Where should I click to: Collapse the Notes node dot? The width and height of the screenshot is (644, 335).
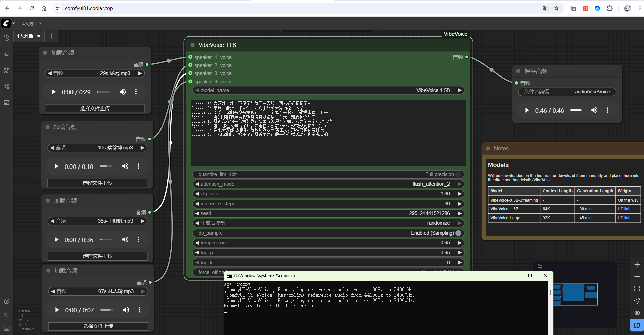pyautogui.click(x=488, y=148)
